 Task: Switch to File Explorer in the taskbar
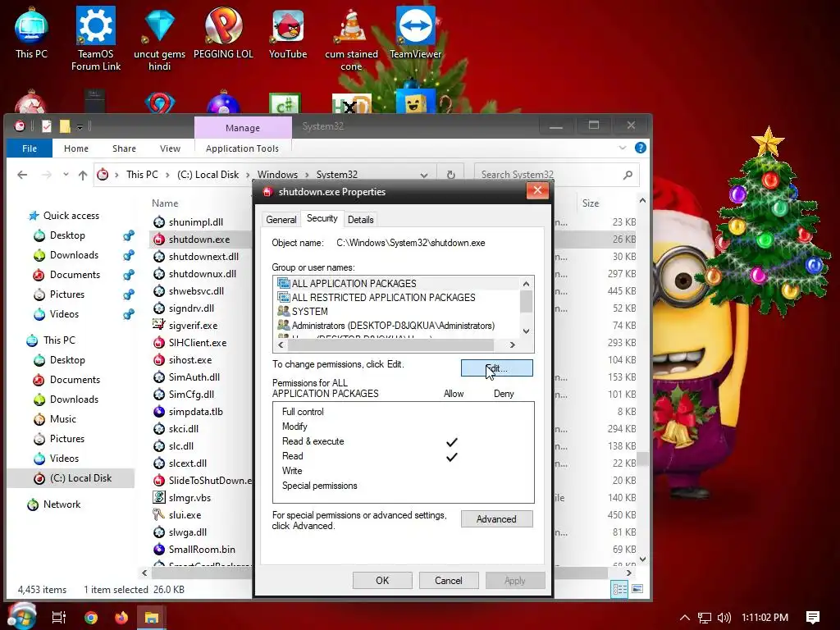[152, 617]
